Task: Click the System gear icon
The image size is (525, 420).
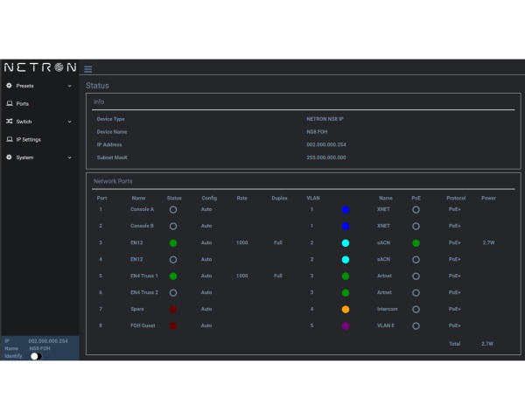Action: pyautogui.click(x=9, y=157)
